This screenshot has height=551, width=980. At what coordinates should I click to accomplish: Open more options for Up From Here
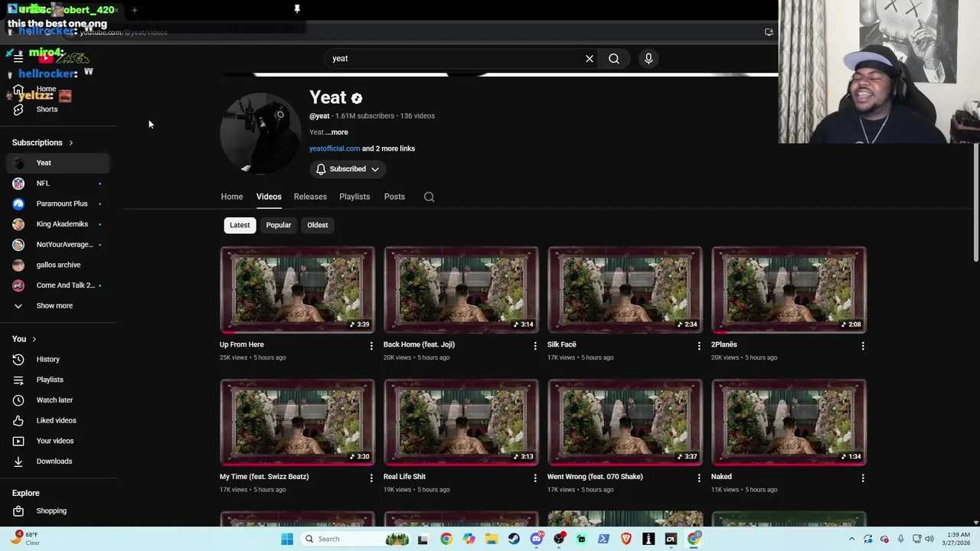[x=371, y=346]
